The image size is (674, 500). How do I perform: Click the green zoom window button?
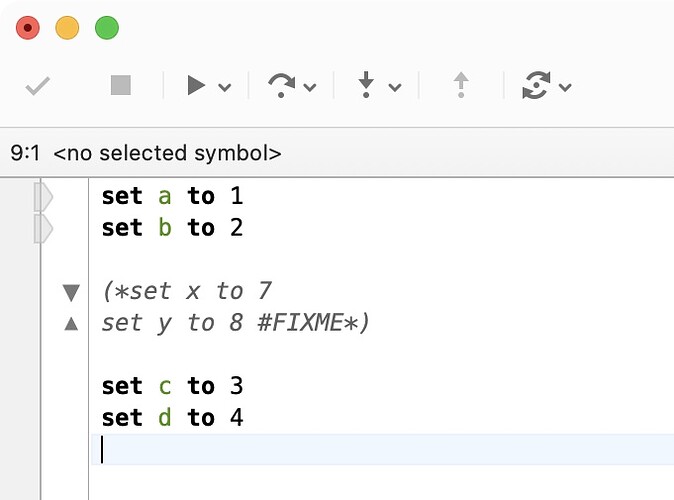pyautogui.click(x=107, y=28)
